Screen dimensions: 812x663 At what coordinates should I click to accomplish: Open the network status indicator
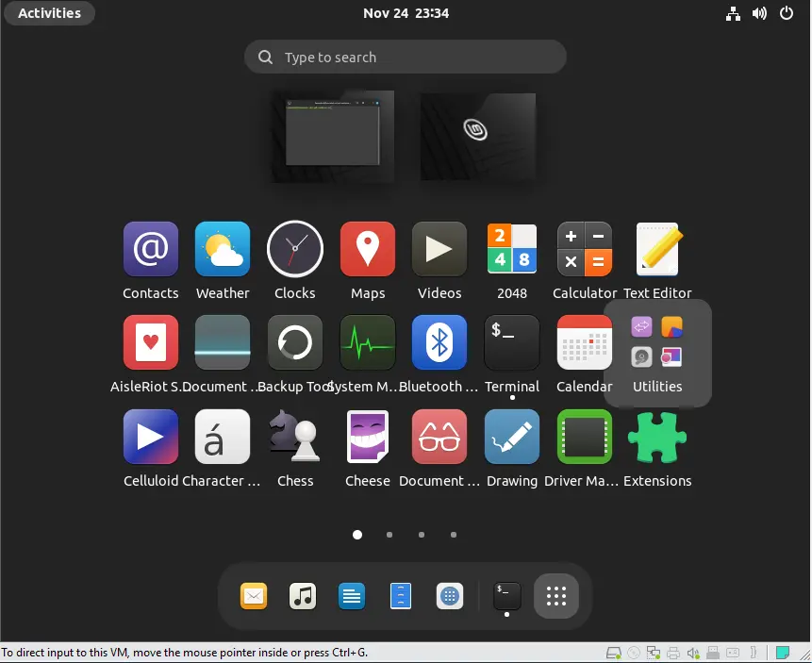click(733, 13)
